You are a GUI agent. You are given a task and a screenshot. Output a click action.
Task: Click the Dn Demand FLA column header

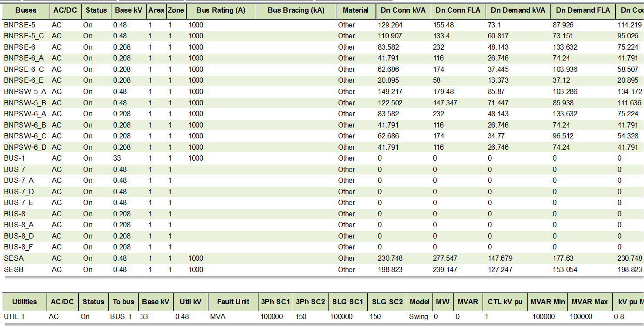(583, 10)
